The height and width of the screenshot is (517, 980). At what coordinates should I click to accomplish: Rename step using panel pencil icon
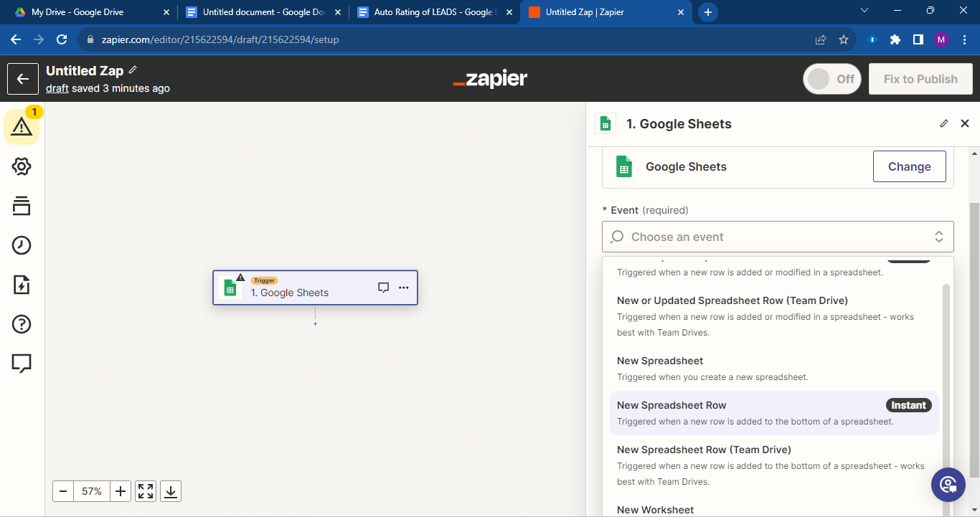pyautogui.click(x=944, y=123)
